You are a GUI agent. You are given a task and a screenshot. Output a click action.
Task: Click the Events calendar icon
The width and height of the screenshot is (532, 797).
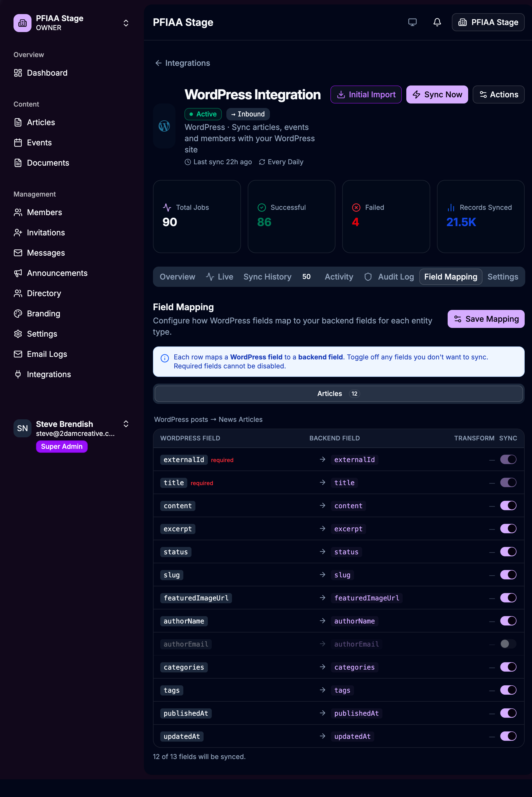pyautogui.click(x=18, y=143)
